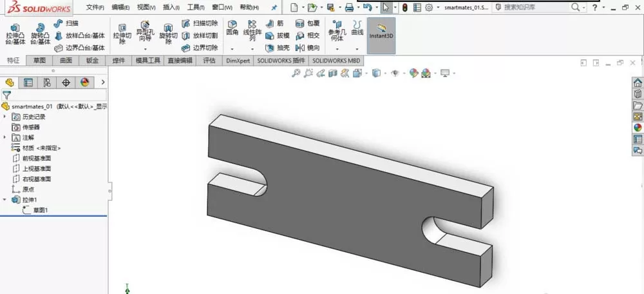Expand the 参考几何体 dropdown arrow

coord(337,48)
